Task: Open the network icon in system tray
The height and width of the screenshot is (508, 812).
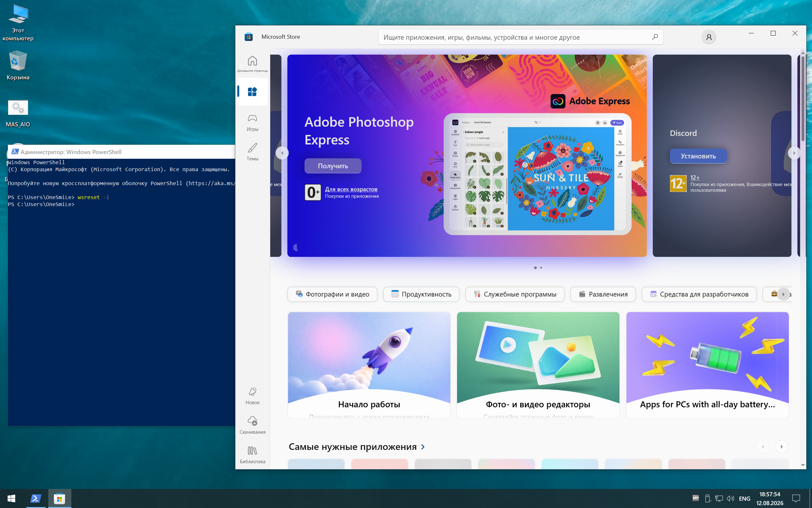Action: [719, 498]
